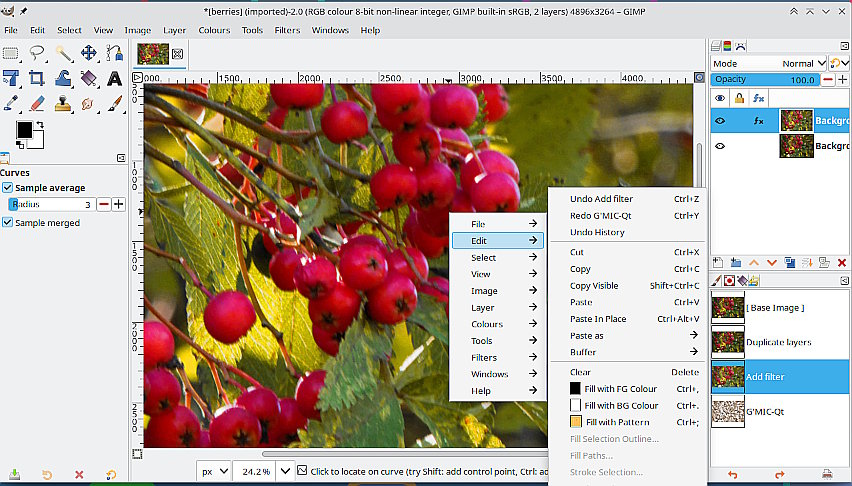Select the Fuzzy Select magic wand tool
The height and width of the screenshot is (486, 852).
click(x=63, y=54)
